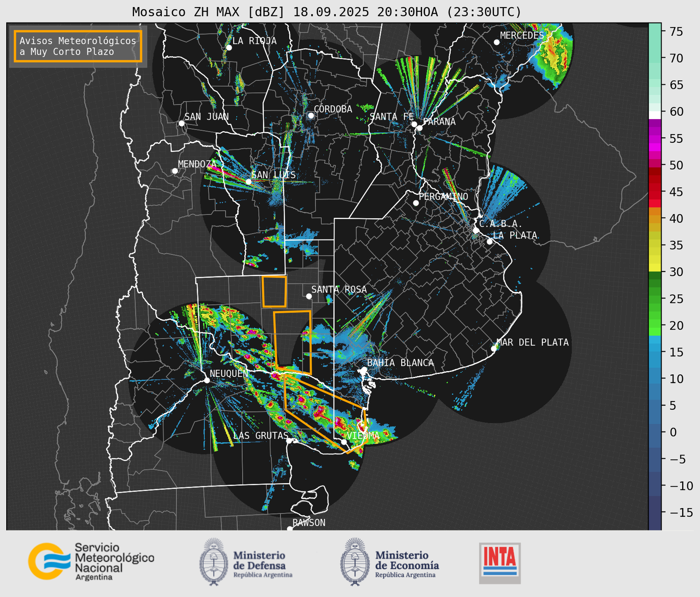Click the Mar del Plata marker dot
700x597 pixels.
(x=494, y=348)
